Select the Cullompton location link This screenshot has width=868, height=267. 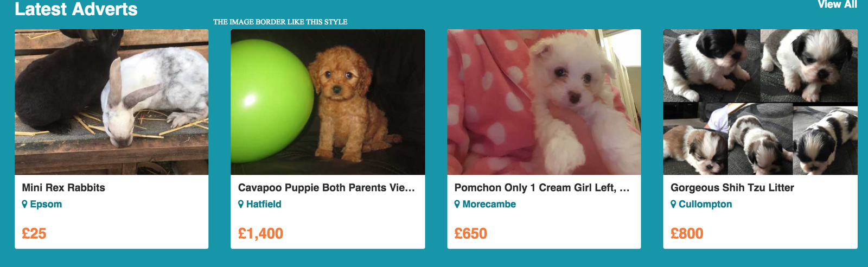(x=705, y=204)
